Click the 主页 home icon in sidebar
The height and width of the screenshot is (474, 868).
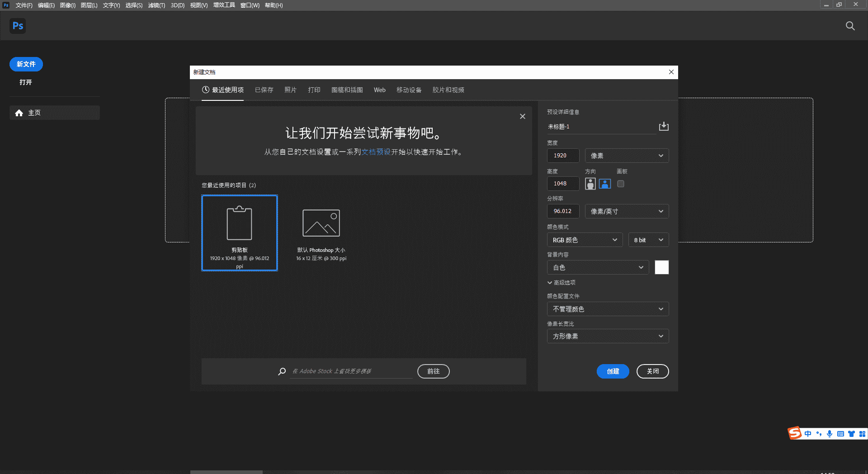(x=19, y=113)
